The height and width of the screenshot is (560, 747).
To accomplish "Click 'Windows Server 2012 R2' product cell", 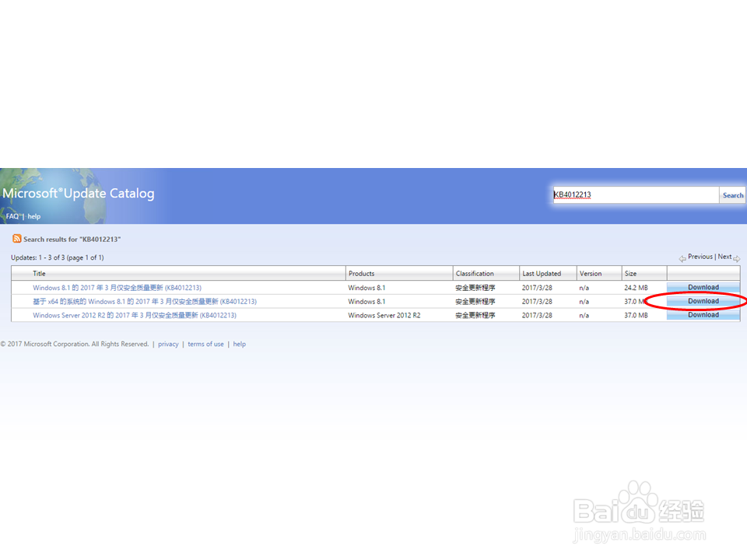I will coord(384,315).
